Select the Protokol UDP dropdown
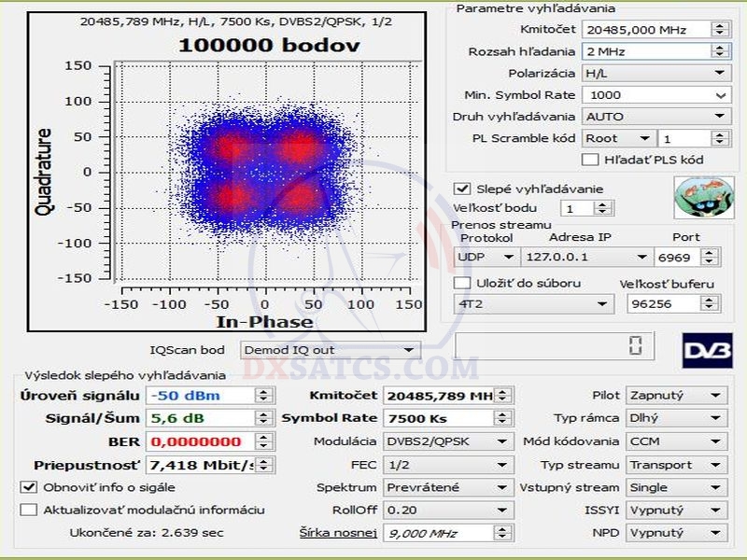Viewport: 747px width, 560px height. coord(486,257)
